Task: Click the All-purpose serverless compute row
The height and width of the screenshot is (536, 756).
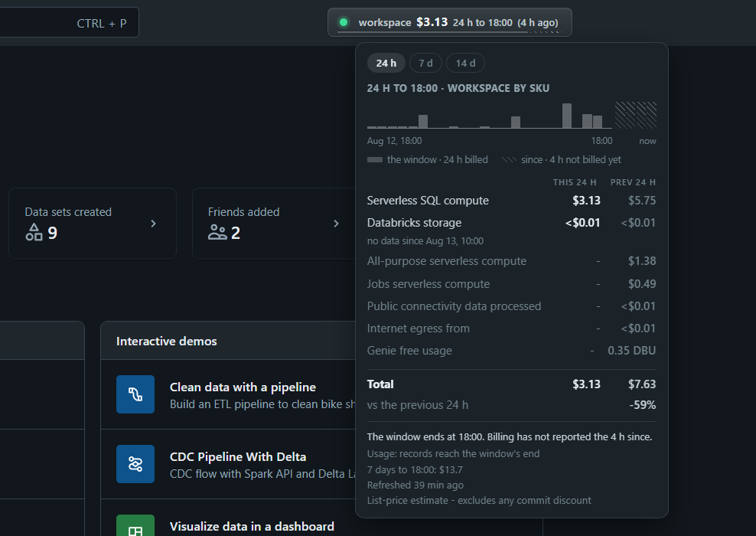Action: click(x=511, y=261)
